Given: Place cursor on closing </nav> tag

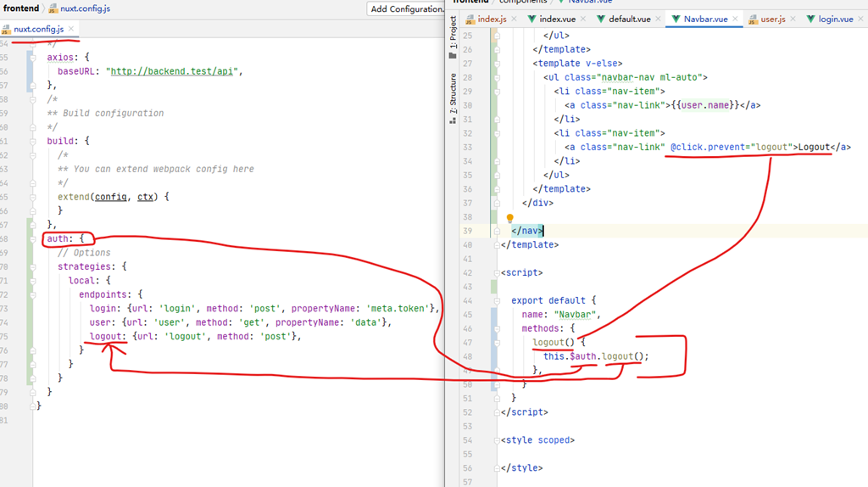Looking at the screenshot, I should [x=527, y=231].
